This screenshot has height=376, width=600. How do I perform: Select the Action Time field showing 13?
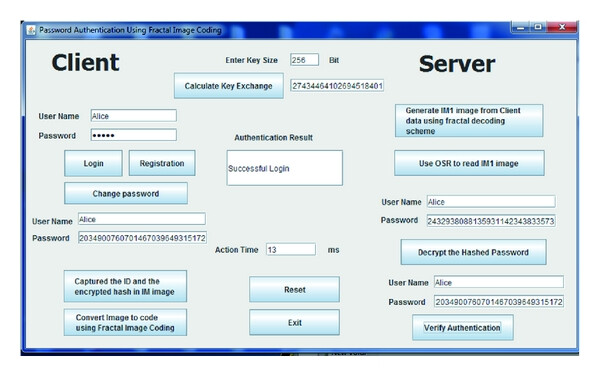tap(291, 250)
